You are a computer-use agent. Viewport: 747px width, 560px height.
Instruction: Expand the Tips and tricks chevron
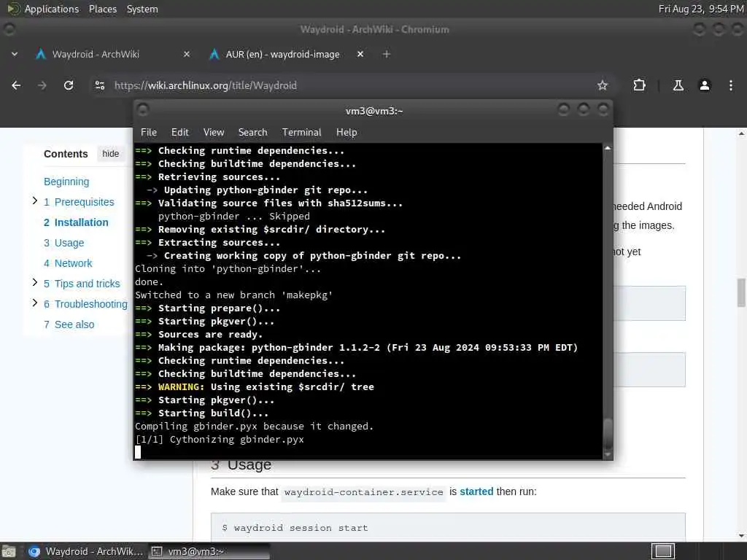point(34,282)
